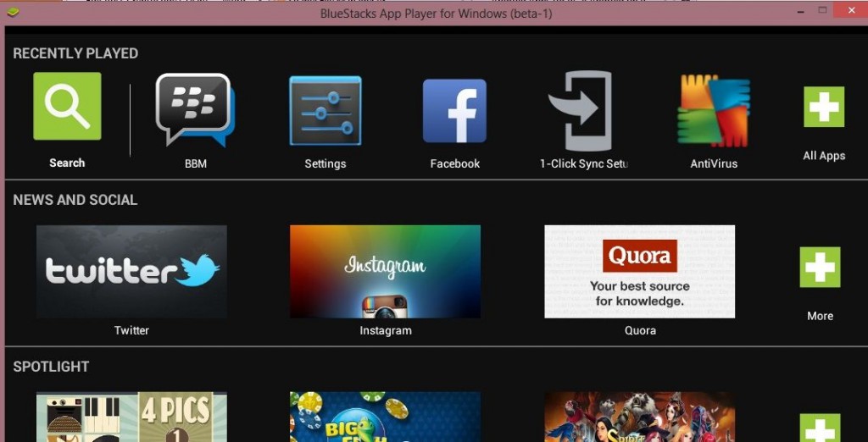This screenshot has height=442, width=868.
Task: Click the "Quora" caption under the banner
Action: point(640,331)
